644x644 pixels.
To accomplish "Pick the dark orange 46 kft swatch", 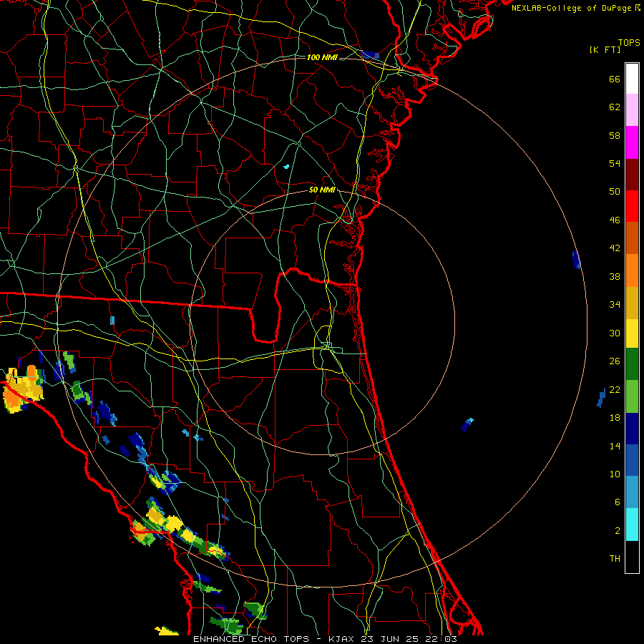I will click(632, 238).
